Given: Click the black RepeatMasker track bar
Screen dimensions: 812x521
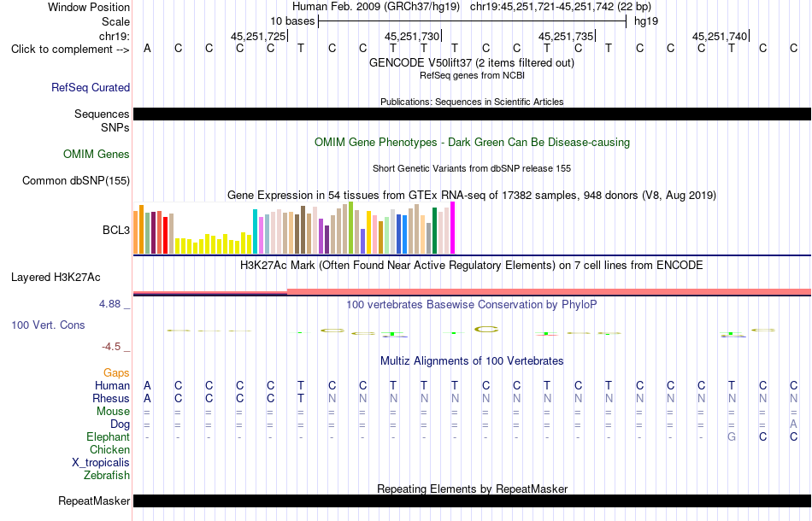Looking at the screenshot, I should pyautogui.click(x=473, y=501).
